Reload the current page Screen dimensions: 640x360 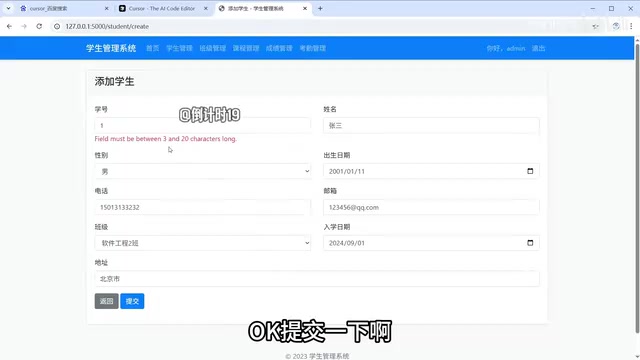coord(39,26)
